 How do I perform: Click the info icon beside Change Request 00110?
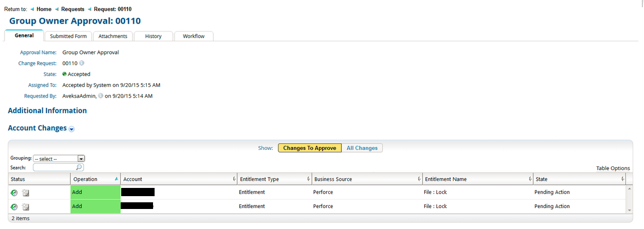[x=82, y=63]
